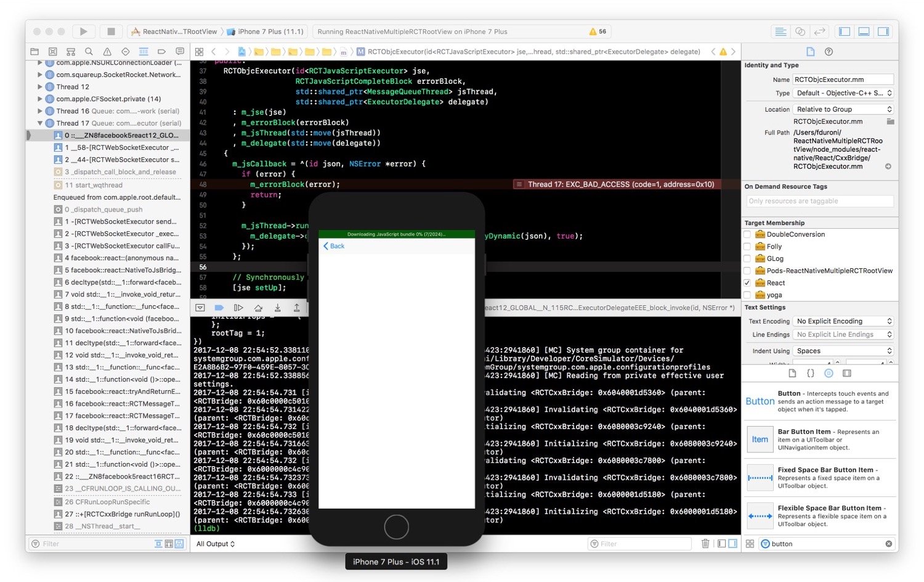The width and height of the screenshot is (924, 582).
Task: Expand Thread 16 in debug navigator
Action: [40, 111]
